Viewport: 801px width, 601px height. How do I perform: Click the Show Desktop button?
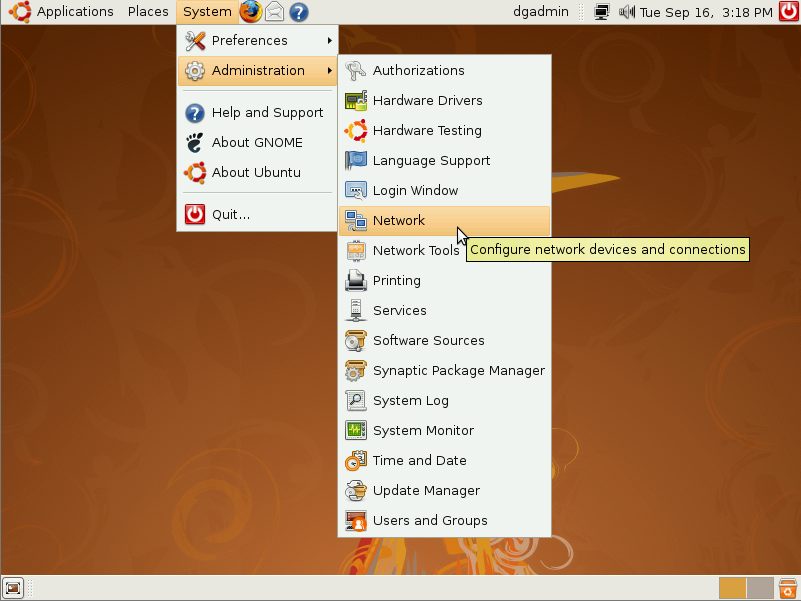pyautogui.click(x=13, y=588)
